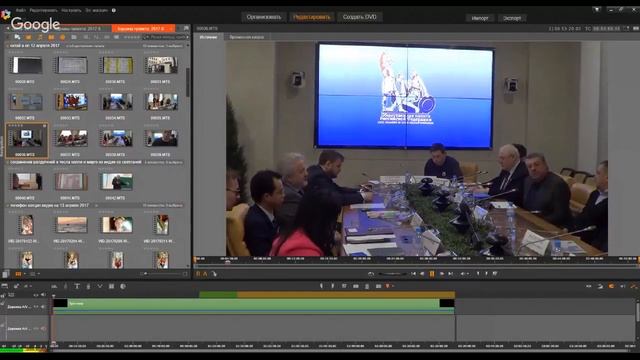Open the timeline Title tool
The height and width of the screenshot is (360, 640).
77,287
